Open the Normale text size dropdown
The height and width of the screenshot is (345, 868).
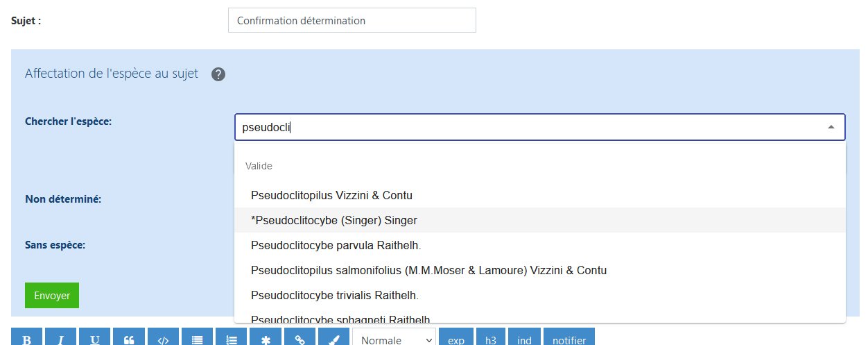click(x=394, y=339)
